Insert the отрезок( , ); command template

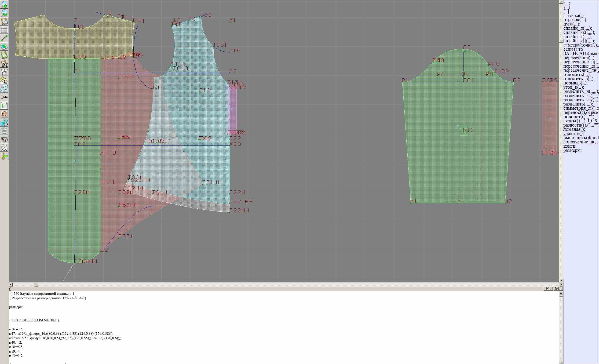[575, 20]
